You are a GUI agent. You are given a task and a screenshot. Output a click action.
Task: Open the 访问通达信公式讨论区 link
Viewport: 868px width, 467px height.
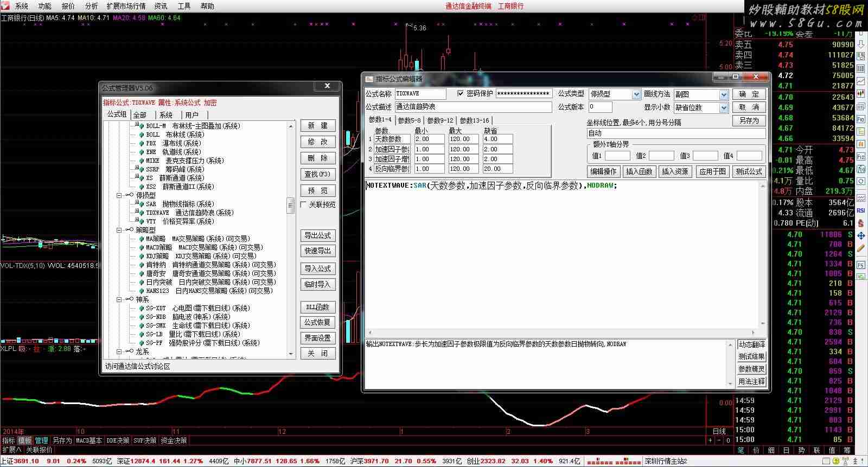click(x=138, y=366)
